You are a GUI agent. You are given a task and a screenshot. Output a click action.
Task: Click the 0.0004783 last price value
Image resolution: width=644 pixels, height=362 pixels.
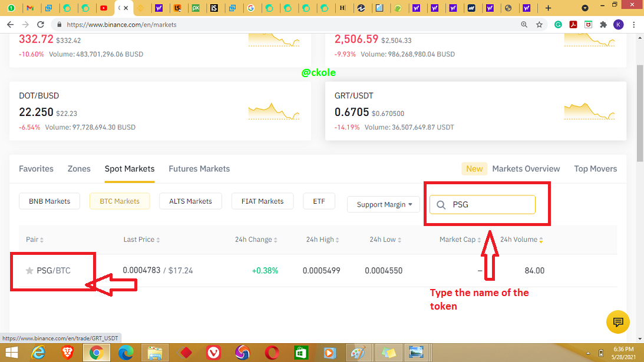141,271
